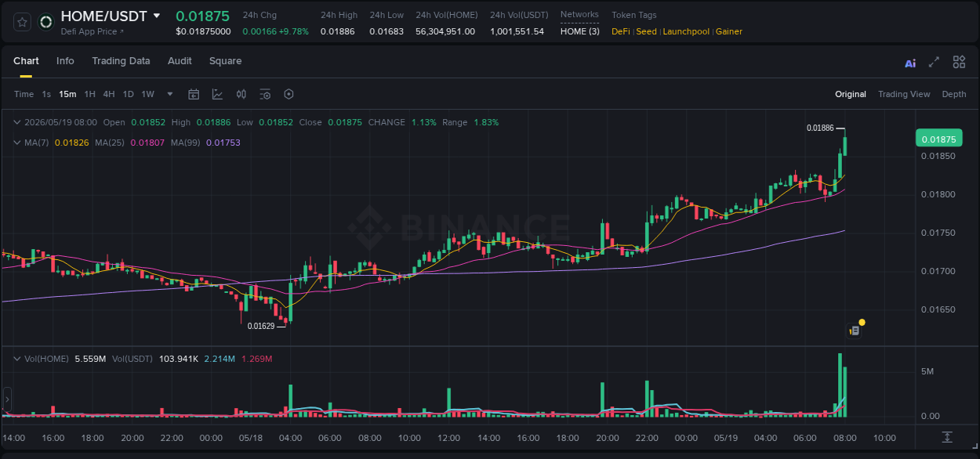The width and height of the screenshot is (980, 459).
Task: Click the current price label 0.01875 on axis
Action: point(938,139)
